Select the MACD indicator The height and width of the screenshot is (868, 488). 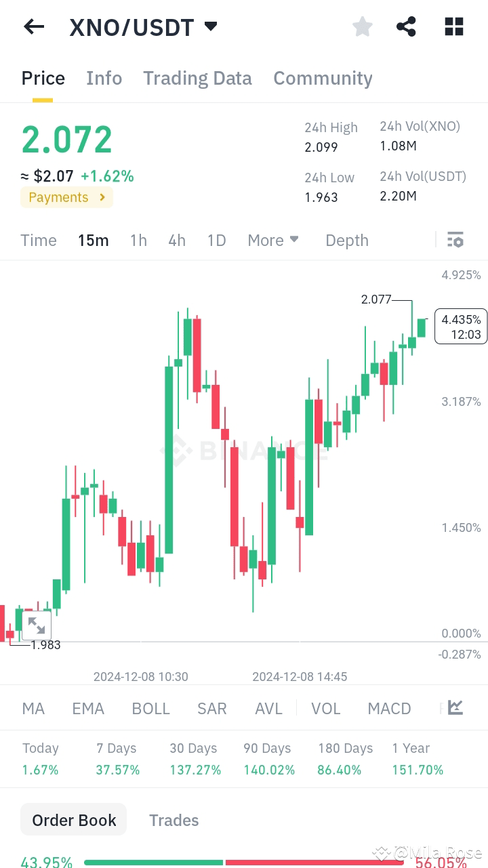pos(389,707)
